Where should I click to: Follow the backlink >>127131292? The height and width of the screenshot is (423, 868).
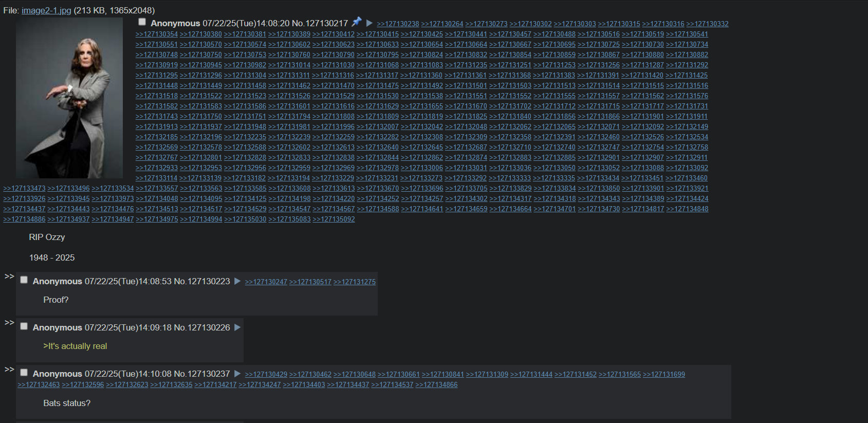[687, 65]
